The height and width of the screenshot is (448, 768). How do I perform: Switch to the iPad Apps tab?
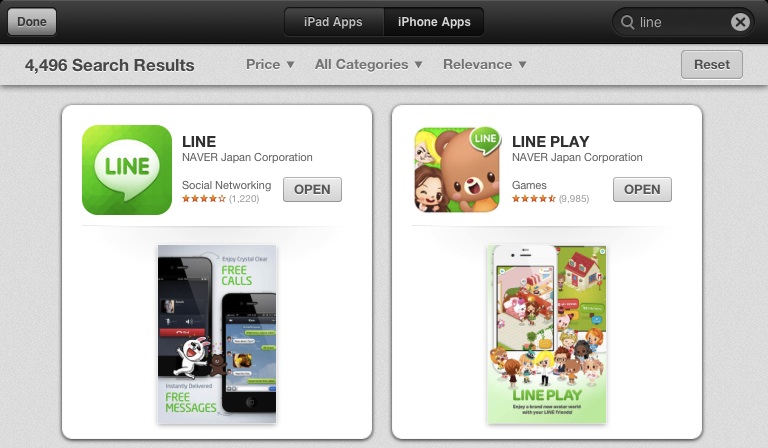[x=333, y=22]
